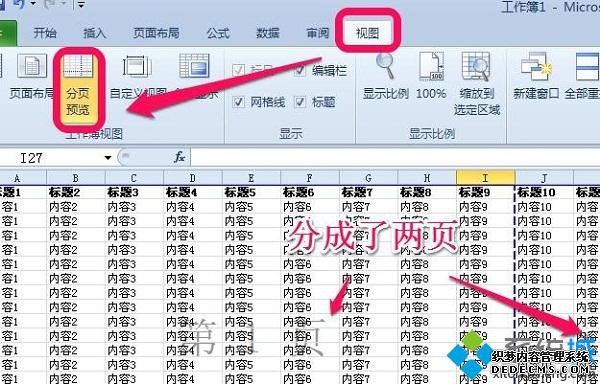Click 内容8 in the first data row
600x384 pixels.
427,207
